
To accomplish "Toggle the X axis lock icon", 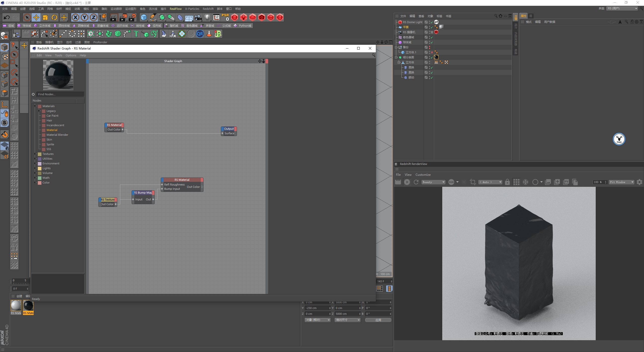I will (x=75, y=17).
